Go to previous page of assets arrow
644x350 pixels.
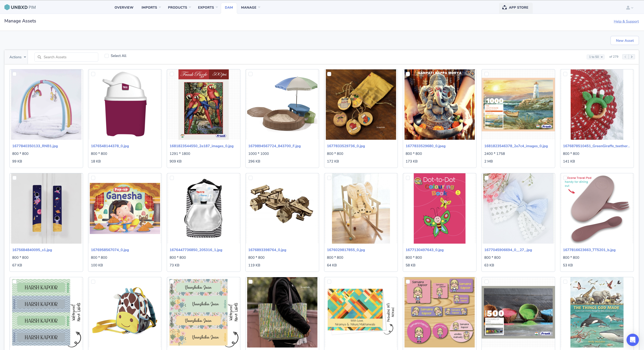pyautogui.click(x=625, y=57)
